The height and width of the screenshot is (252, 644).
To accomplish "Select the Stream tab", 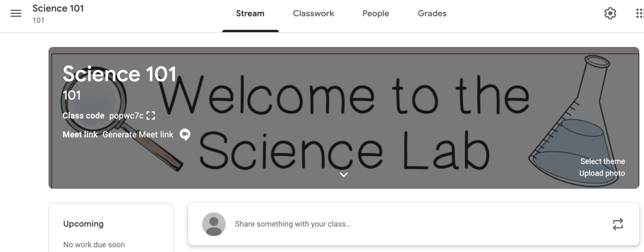I will pos(250,13).
